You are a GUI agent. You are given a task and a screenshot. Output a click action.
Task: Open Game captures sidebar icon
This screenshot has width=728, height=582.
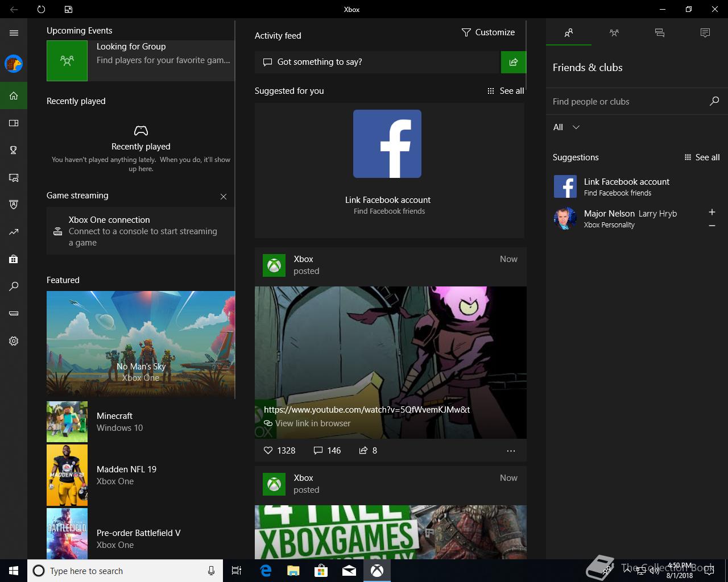[14, 177]
